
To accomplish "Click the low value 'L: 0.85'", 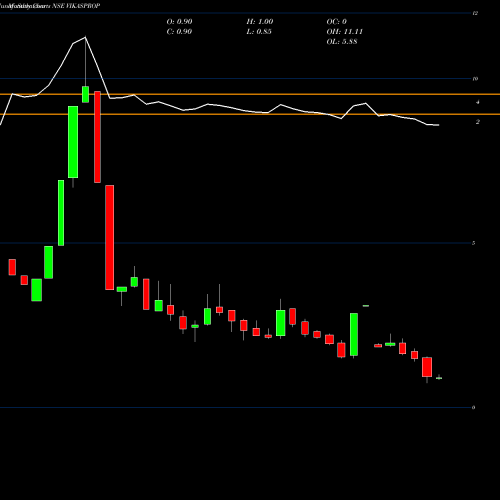I will [259, 32].
